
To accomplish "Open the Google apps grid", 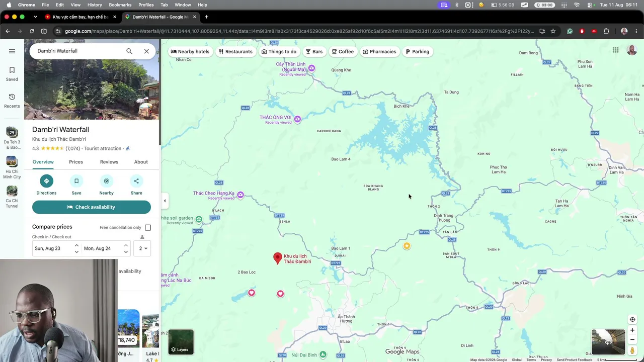I will pyautogui.click(x=616, y=50).
